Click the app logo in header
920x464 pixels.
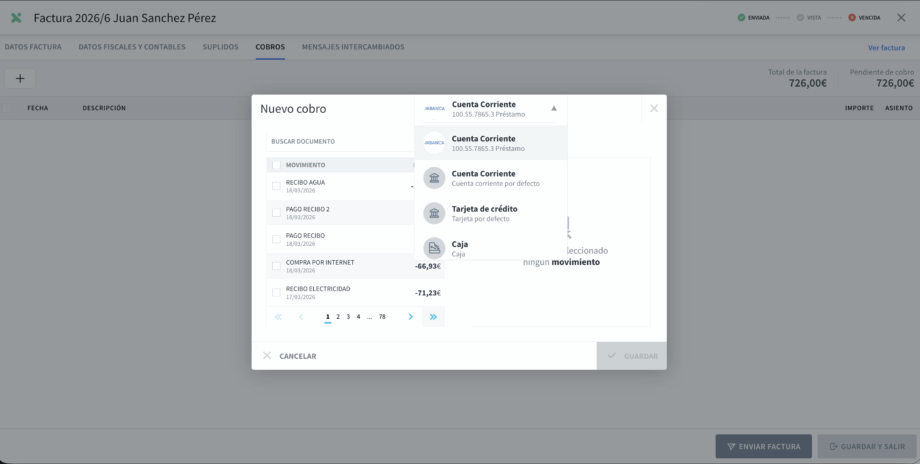coord(16,18)
